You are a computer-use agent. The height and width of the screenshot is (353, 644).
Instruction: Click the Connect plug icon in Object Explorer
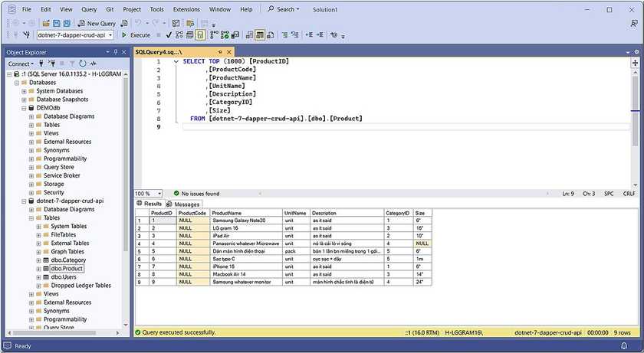tap(41, 64)
